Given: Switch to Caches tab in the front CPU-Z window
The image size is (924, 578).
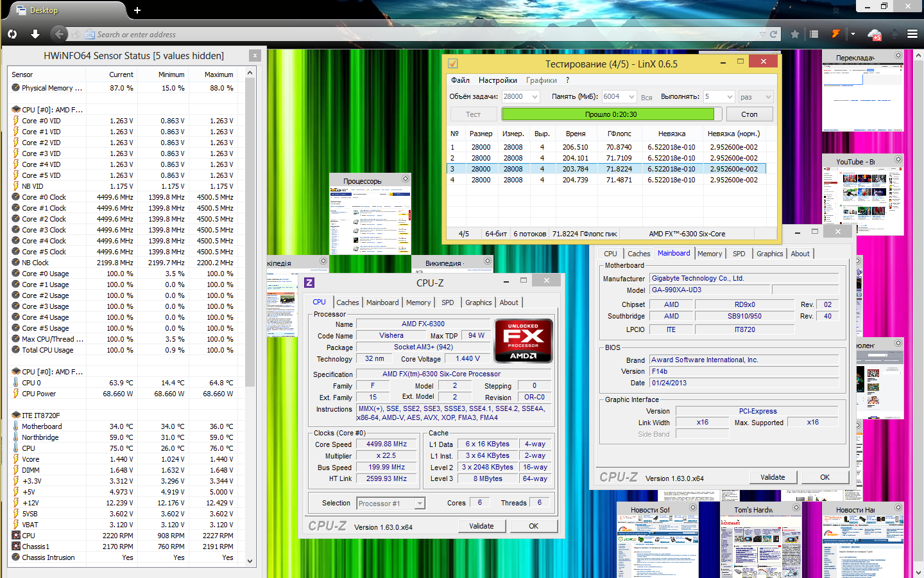Looking at the screenshot, I should 348,302.
